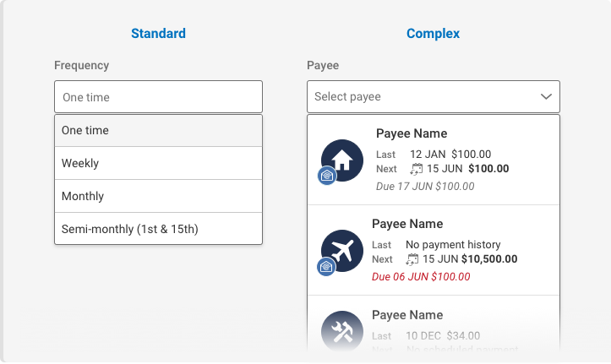Click the recurring icon beside 15 JUN $10,500.00
Image resolution: width=611 pixels, height=364 pixels.
click(x=412, y=259)
